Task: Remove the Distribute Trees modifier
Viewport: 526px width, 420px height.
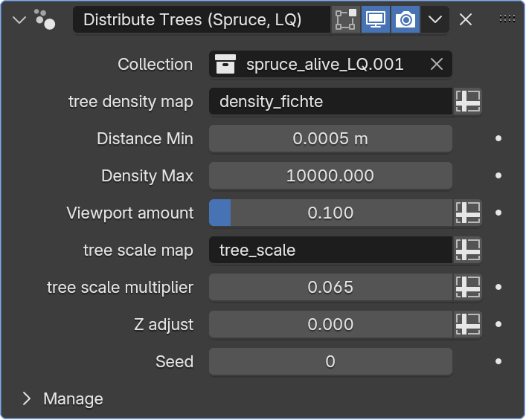Action: (466, 19)
